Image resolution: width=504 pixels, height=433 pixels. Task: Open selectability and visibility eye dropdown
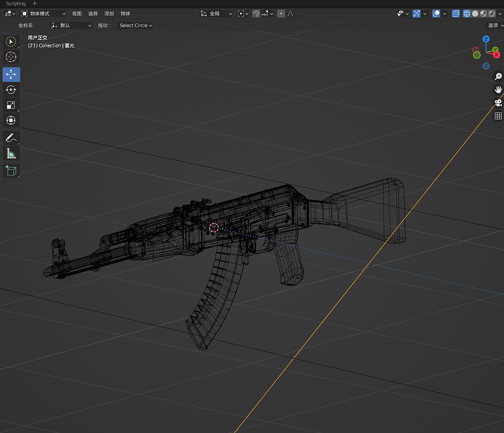pyautogui.click(x=403, y=14)
